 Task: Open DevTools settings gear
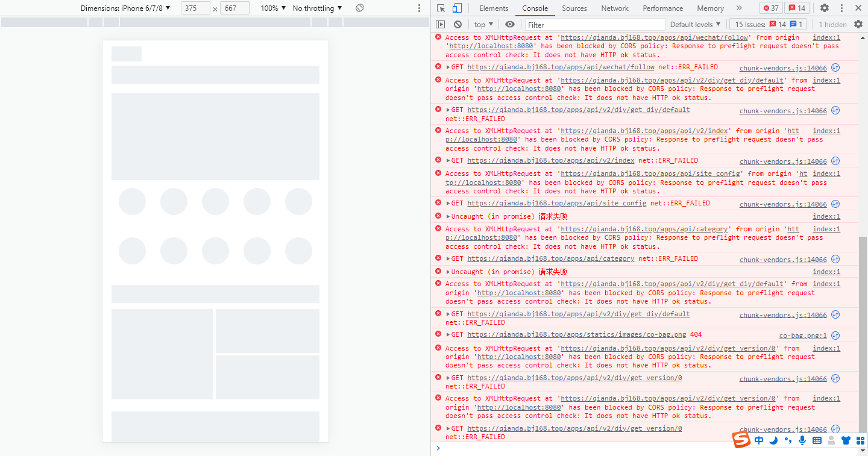click(x=825, y=8)
